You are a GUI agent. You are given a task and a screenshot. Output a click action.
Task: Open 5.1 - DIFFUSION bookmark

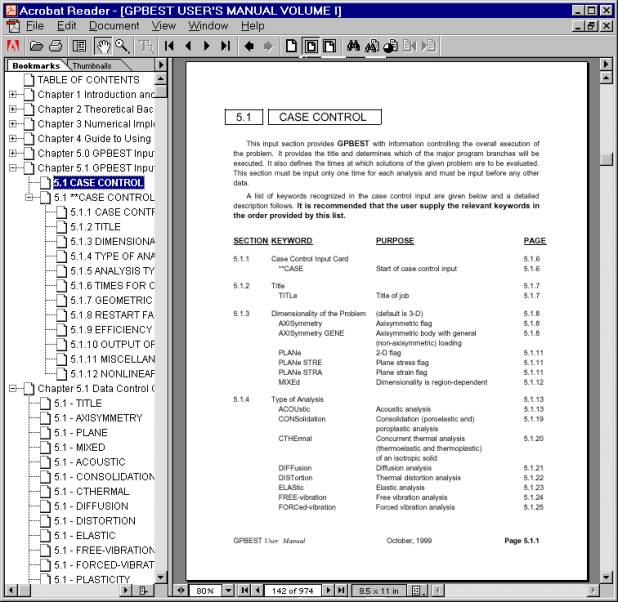pos(91,506)
